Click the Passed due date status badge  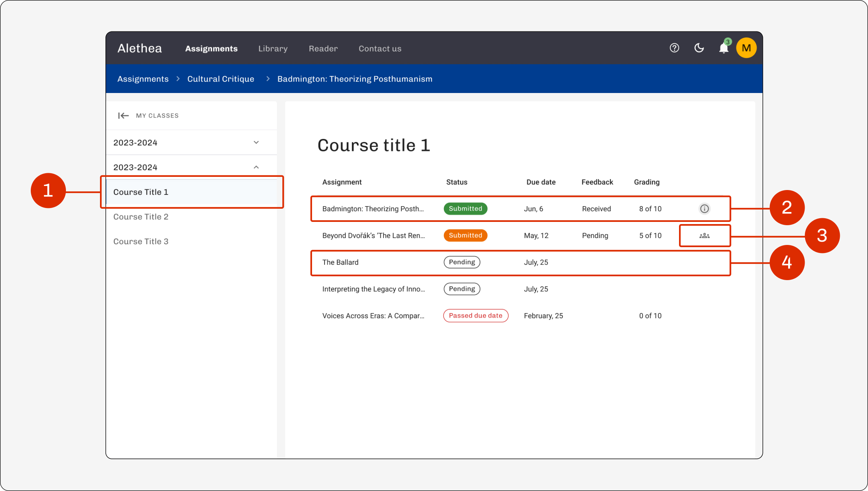(475, 316)
